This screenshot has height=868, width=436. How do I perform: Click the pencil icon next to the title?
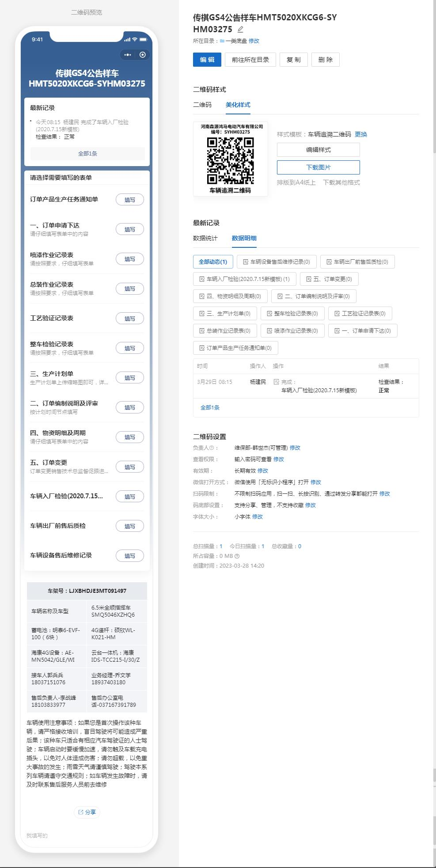tap(240, 30)
